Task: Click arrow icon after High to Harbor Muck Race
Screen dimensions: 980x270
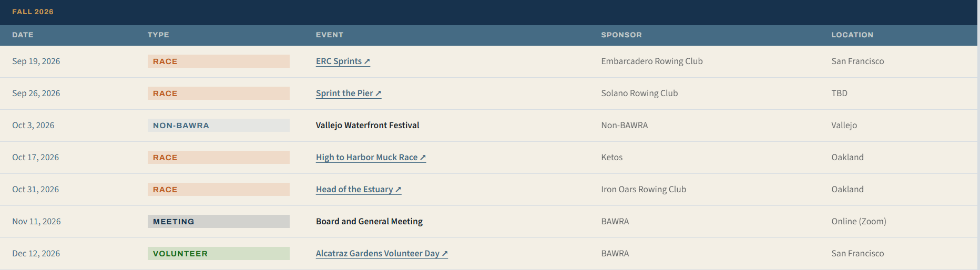Action: (423, 158)
